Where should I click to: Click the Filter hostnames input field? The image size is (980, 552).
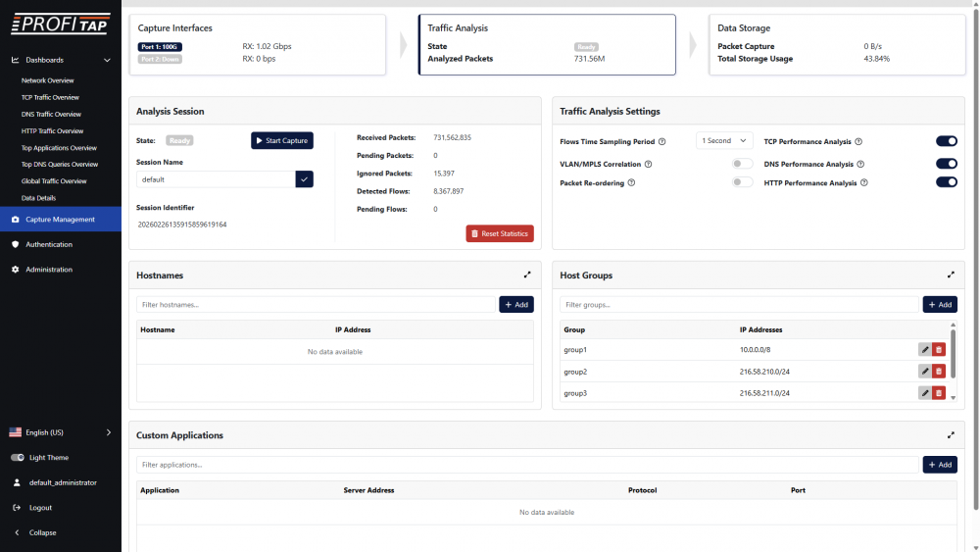click(316, 305)
